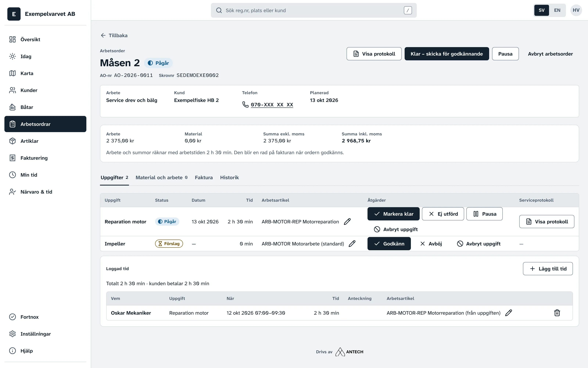Open the Karta map icon
Viewport: 588px width, 368px height.
tap(12, 73)
